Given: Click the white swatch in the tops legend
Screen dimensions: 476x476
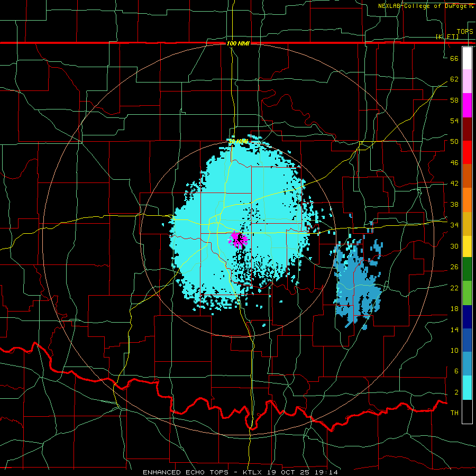Looking at the screenshot, I should [x=467, y=58].
